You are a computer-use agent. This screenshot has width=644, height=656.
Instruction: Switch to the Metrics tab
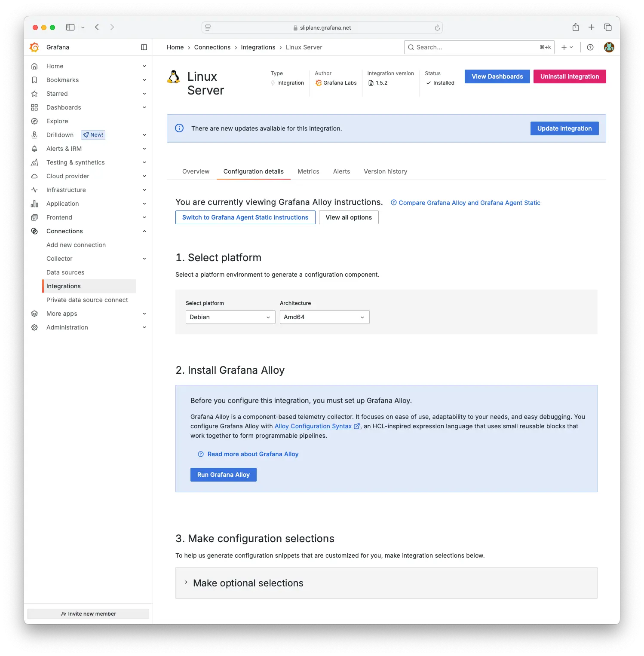click(308, 171)
